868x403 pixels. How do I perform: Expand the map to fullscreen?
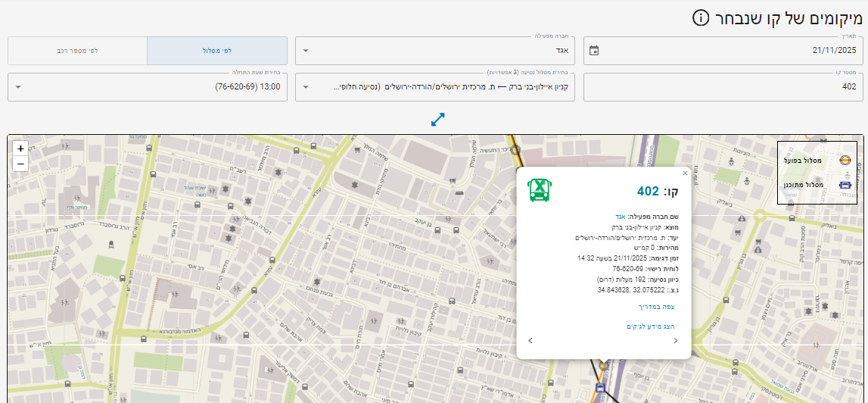[x=437, y=120]
